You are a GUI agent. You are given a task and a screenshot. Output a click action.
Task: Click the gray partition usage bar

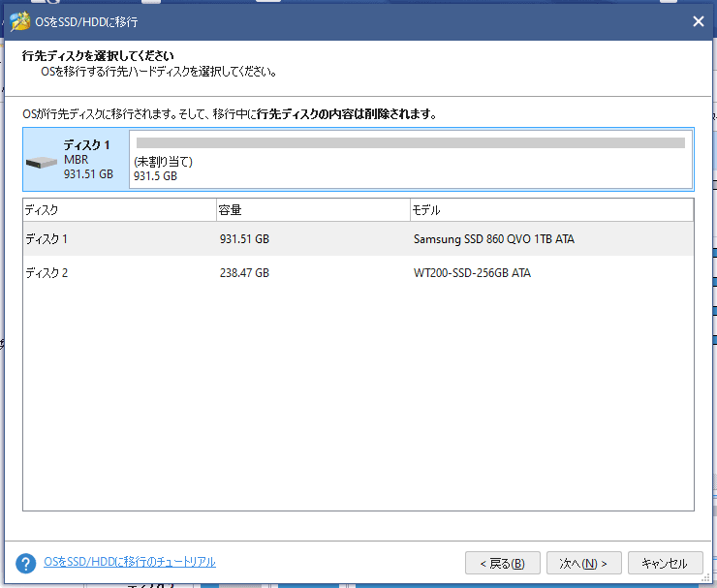click(x=411, y=142)
